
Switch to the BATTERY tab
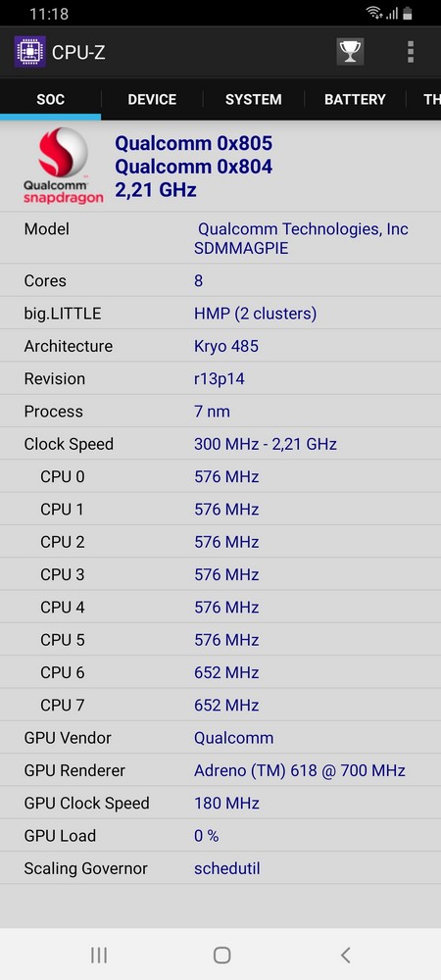tap(355, 99)
